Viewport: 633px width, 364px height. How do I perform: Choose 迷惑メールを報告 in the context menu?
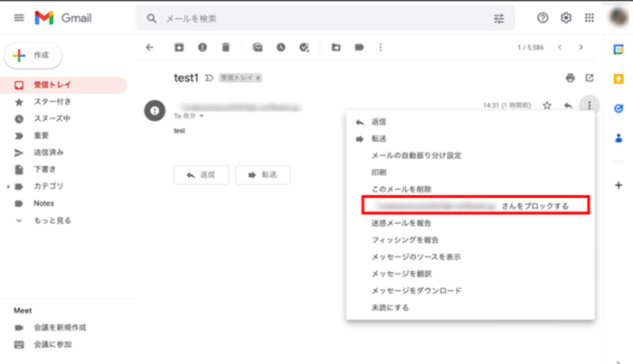pyautogui.click(x=403, y=222)
